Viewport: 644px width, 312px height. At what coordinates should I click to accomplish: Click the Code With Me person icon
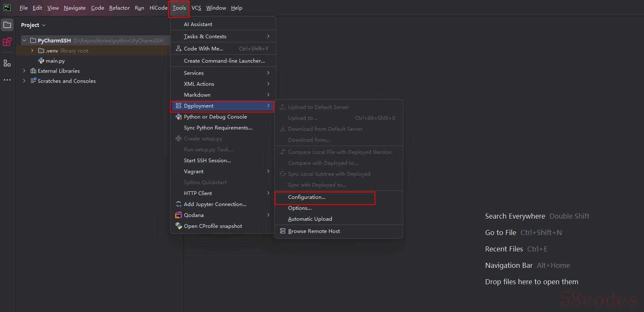(x=179, y=49)
